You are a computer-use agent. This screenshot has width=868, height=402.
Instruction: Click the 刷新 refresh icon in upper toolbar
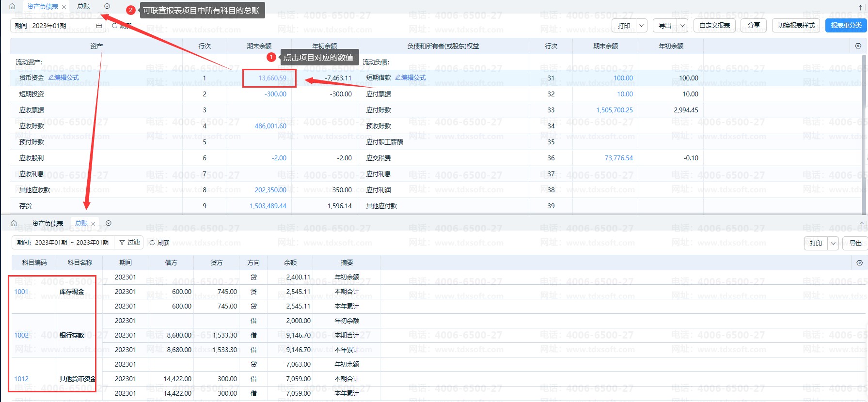(x=115, y=26)
